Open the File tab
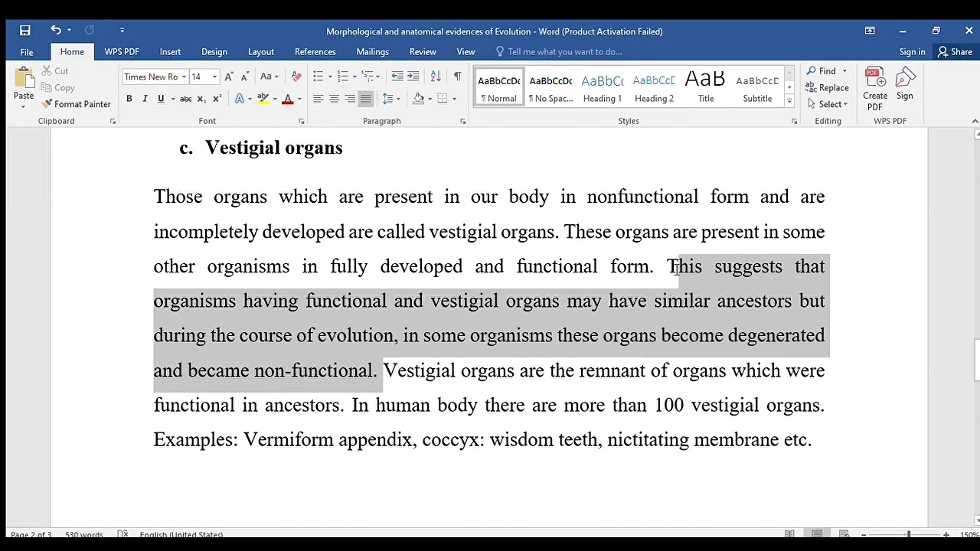Screen dimensions: 980x551 pyautogui.click(x=27, y=52)
